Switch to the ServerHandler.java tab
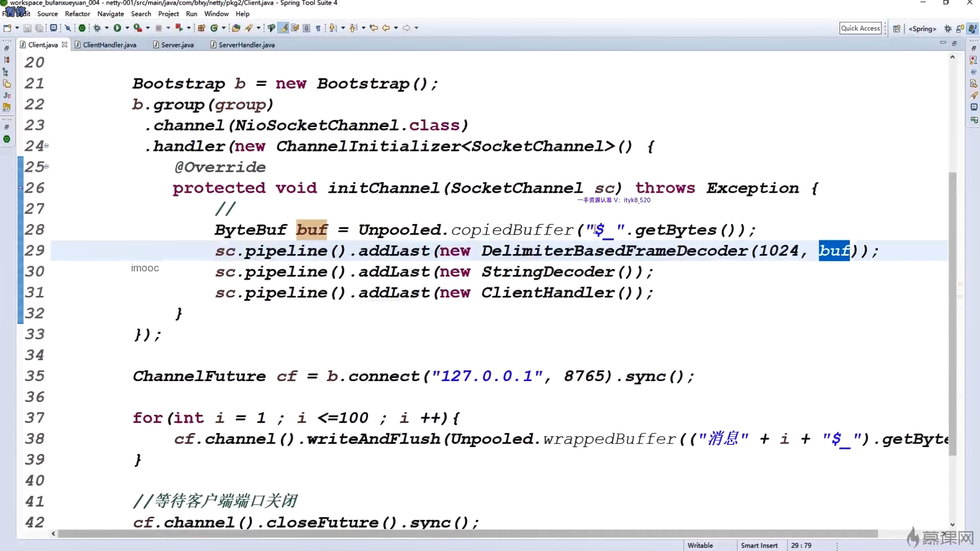980x551 pixels. pos(246,45)
